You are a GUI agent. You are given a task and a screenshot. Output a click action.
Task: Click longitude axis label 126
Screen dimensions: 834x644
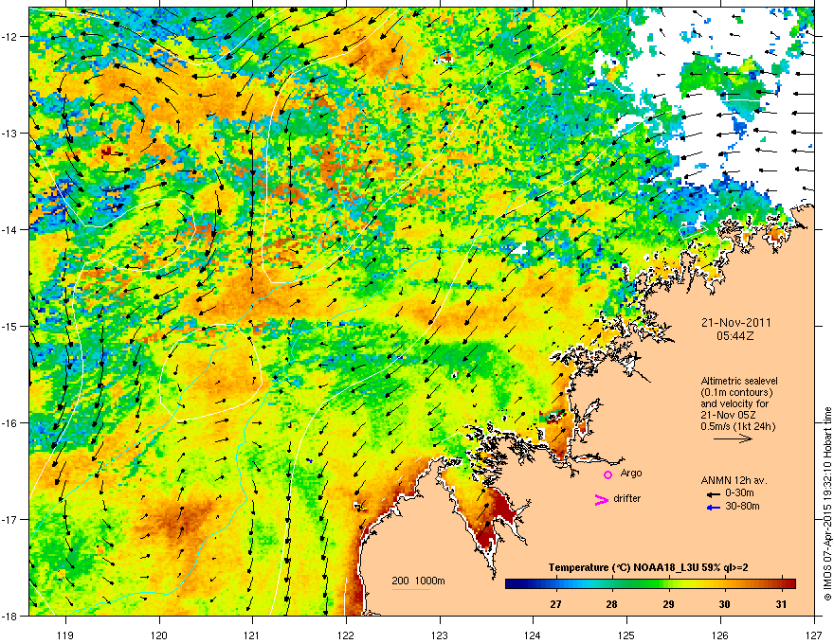pos(720,635)
